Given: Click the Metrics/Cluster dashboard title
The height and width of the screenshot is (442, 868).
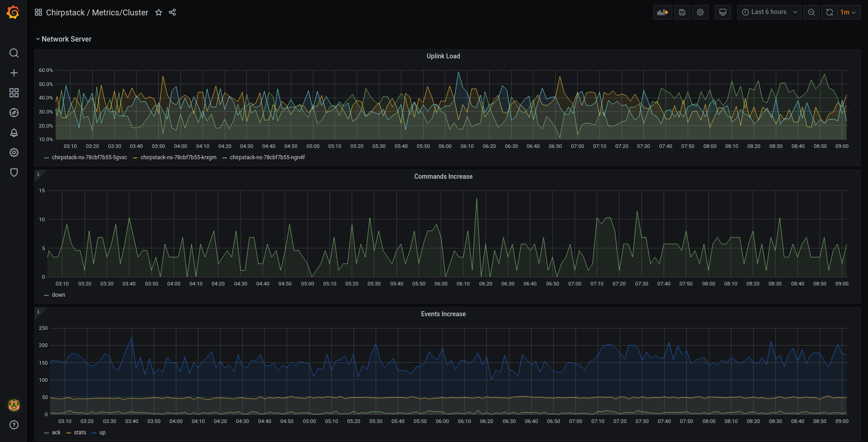Looking at the screenshot, I should pos(120,12).
